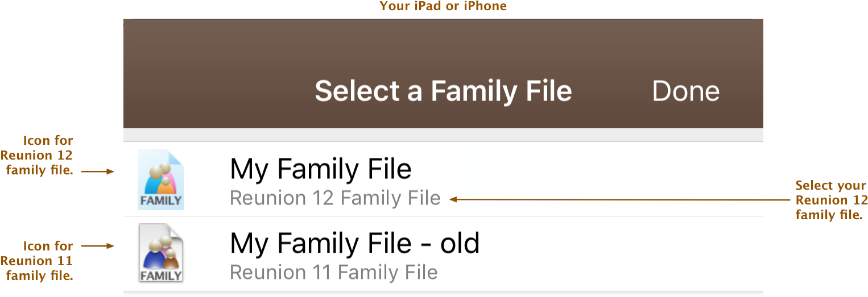The image size is (868, 297).
Task: Click the arrow pointing at Reunion 11 icon
Action: coord(98,246)
